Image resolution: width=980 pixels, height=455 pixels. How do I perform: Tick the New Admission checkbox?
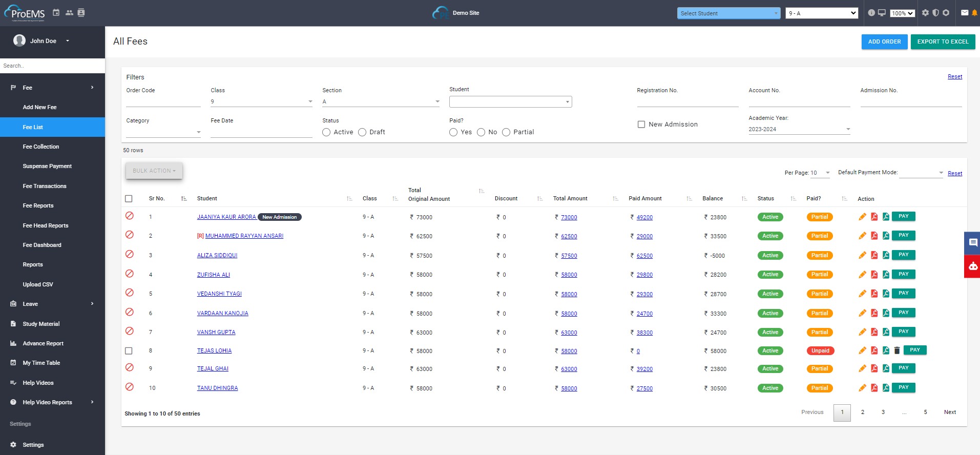coord(641,125)
